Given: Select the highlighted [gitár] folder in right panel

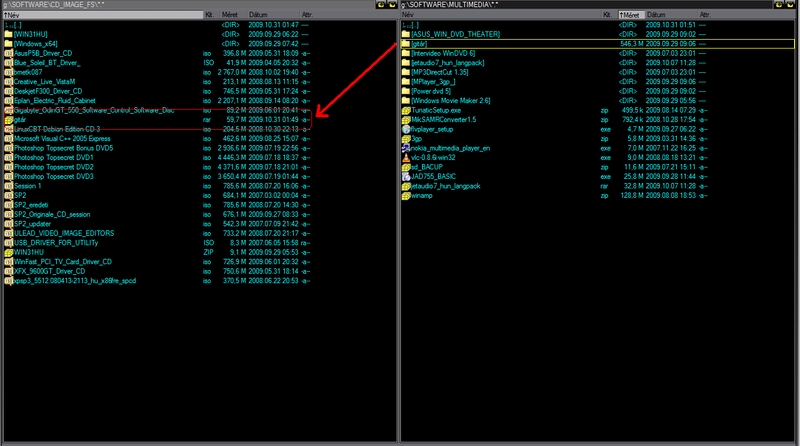Looking at the screenshot, I should [598, 44].
